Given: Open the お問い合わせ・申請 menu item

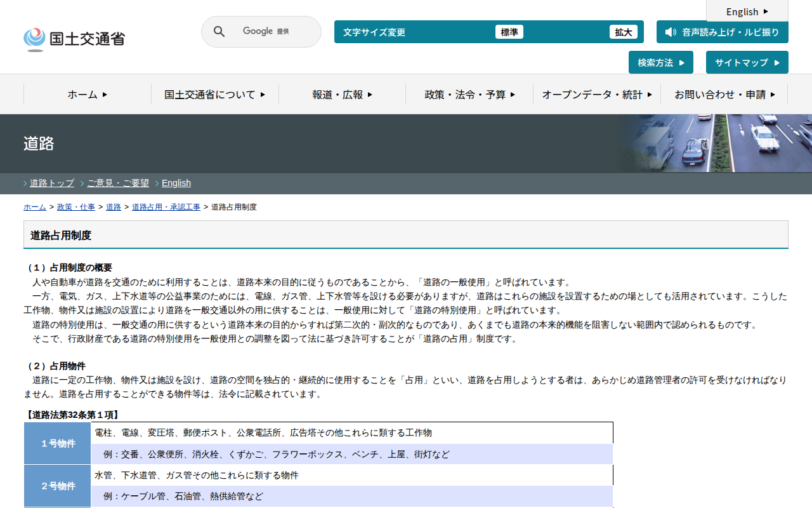Looking at the screenshot, I should pyautogui.click(x=724, y=94).
